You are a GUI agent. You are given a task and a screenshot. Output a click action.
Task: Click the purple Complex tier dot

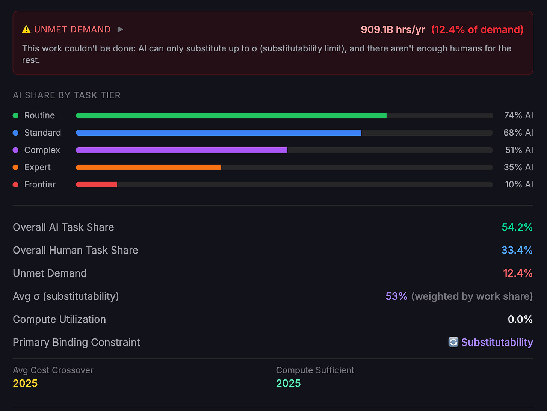click(15, 150)
